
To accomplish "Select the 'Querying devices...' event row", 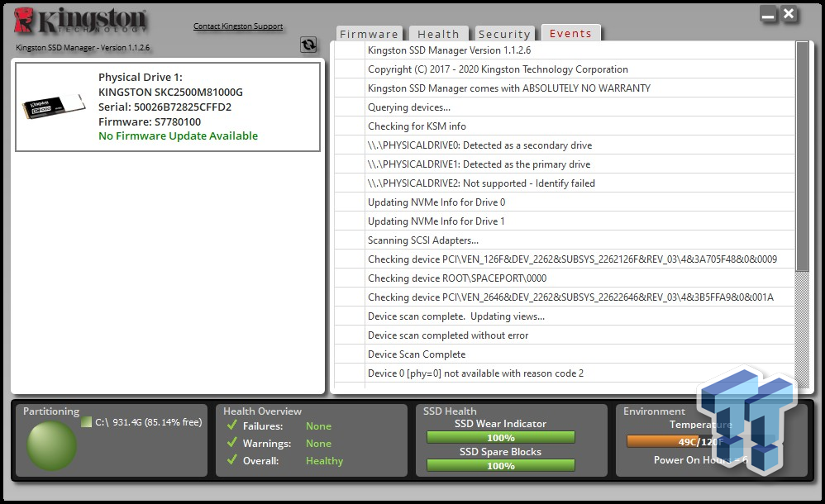I will [565, 107].
